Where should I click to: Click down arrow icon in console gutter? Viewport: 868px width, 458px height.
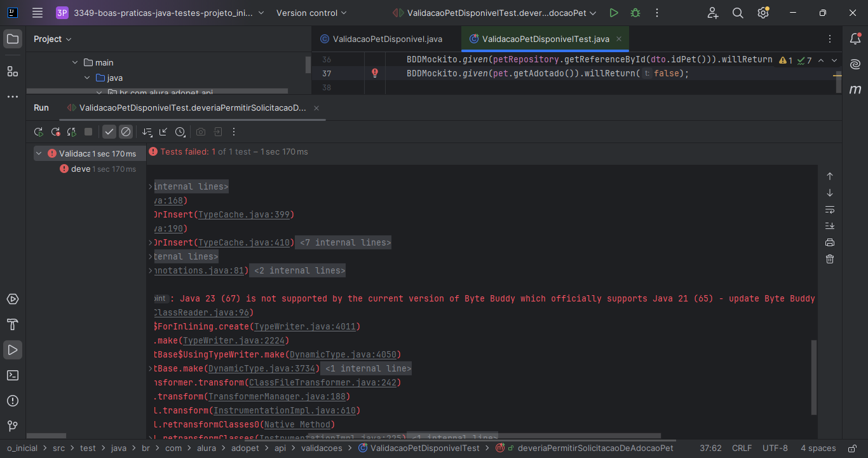coord(830,193)
